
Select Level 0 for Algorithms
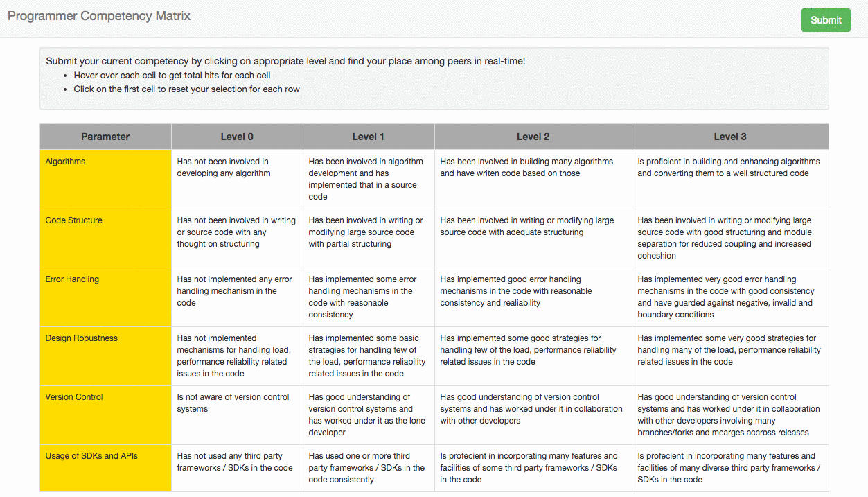click(237, 179)
